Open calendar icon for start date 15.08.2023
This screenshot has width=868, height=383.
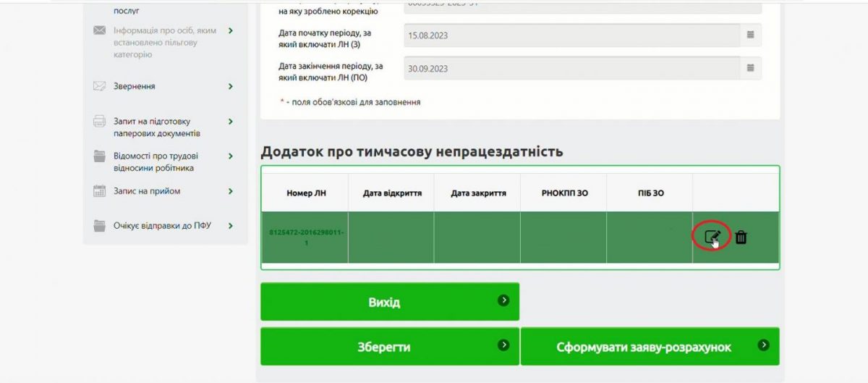pos(750,35)
